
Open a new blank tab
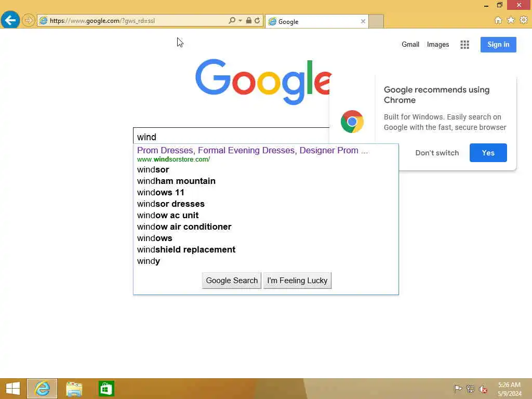(376, 21)
